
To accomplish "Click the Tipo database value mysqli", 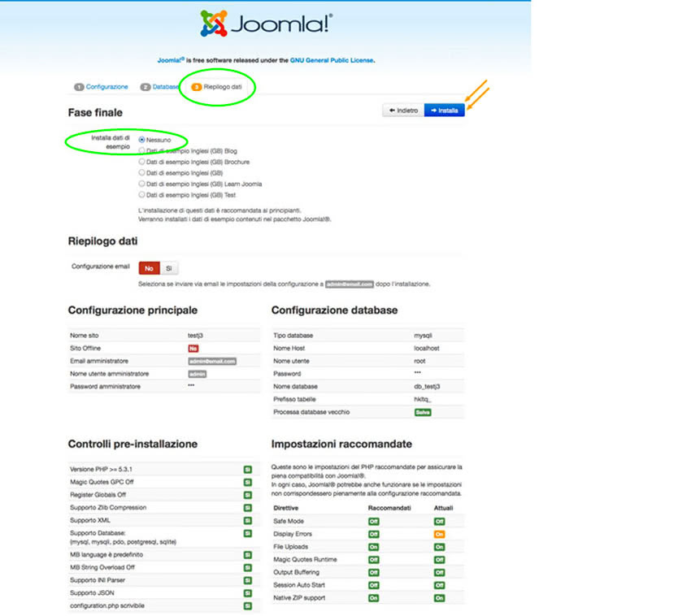I will [423, 336].
